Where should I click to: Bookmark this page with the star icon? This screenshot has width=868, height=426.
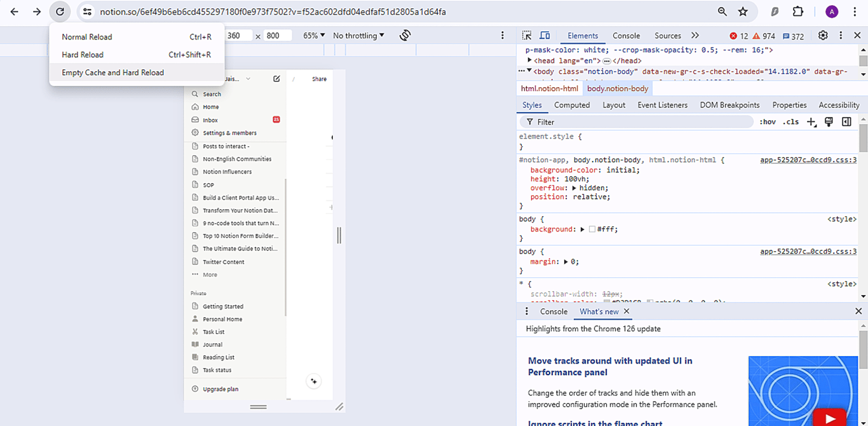[743, 11]
